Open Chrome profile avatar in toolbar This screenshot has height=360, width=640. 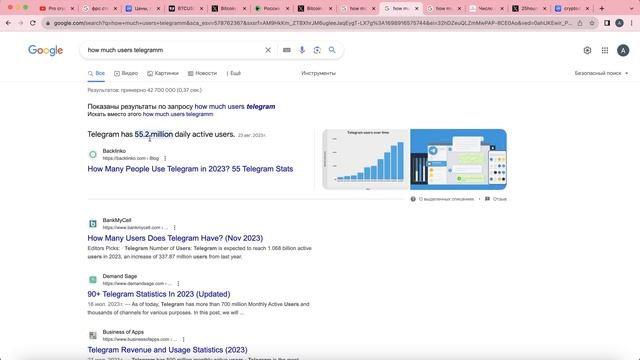(x=619, y=23)
